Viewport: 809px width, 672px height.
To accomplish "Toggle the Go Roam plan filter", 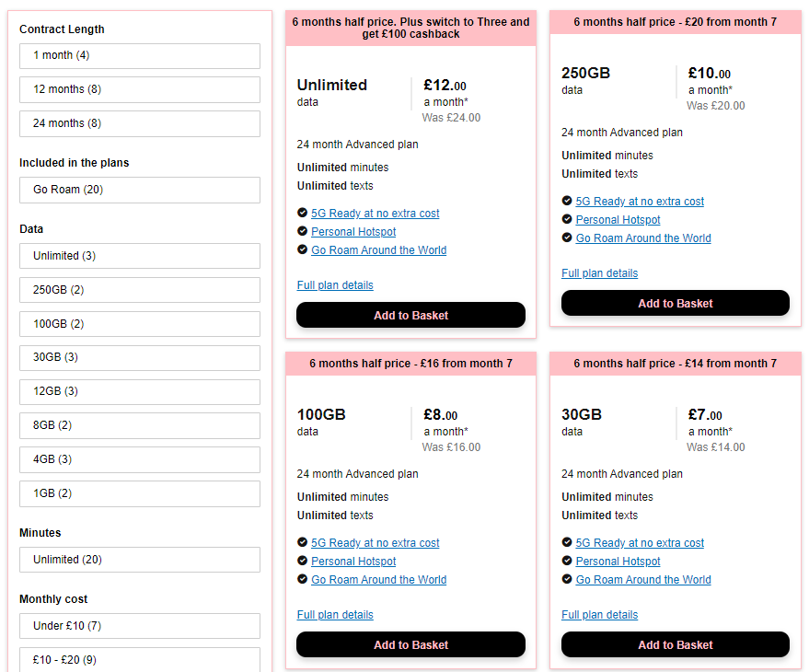I will [x=140, y=190].
